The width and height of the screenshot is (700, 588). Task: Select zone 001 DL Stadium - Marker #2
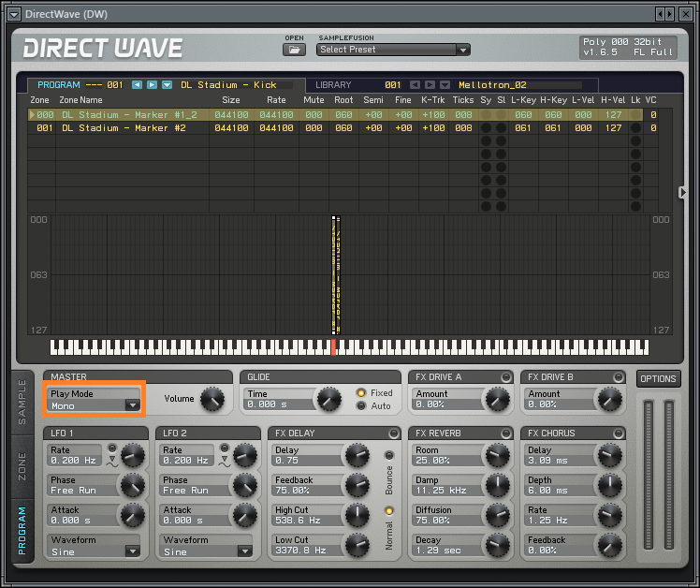122,128
